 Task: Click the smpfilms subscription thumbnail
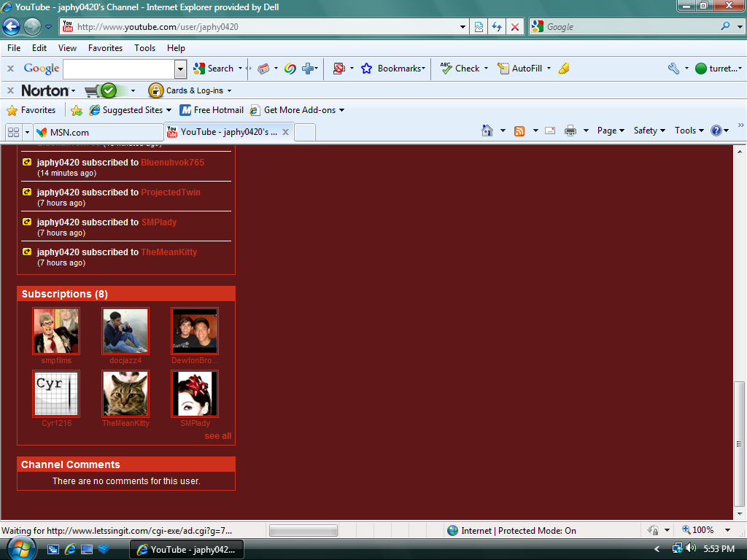(x=56, y=331)
